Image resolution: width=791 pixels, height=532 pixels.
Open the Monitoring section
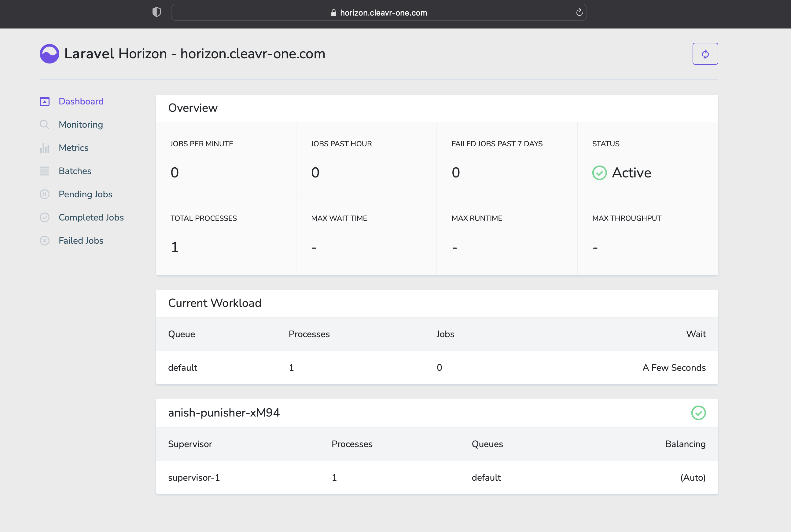81,125
